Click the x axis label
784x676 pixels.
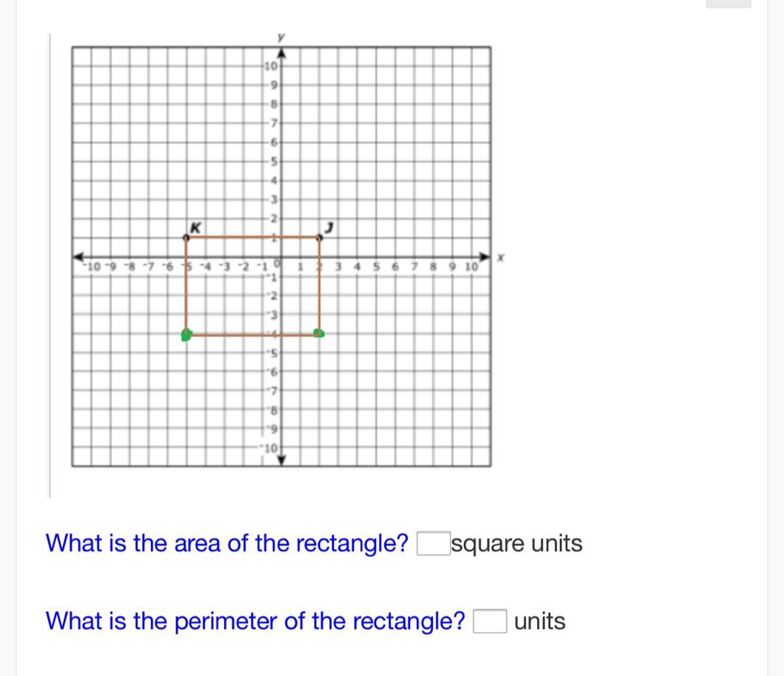[x=501, y=259]
